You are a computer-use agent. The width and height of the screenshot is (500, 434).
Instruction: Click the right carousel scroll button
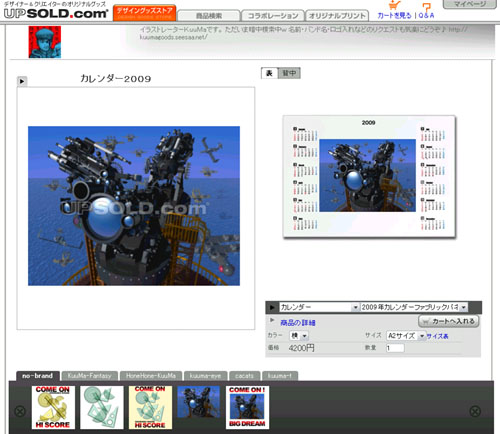[475, 411]
